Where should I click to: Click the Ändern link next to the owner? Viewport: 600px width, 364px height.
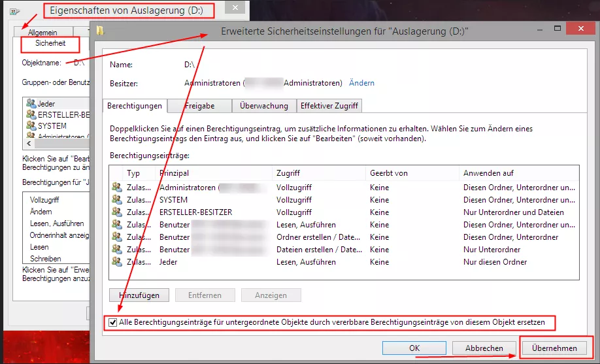pyautogui.click(x=361, y=83)
